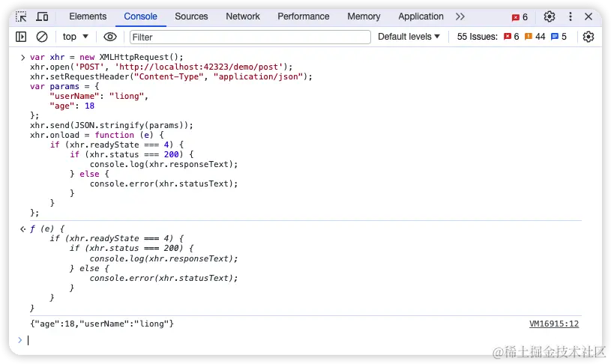The height and width of the screenshot is (364, 611).
Task: Click the orange warning issues icon showing 44
Action: pos(535,37)
